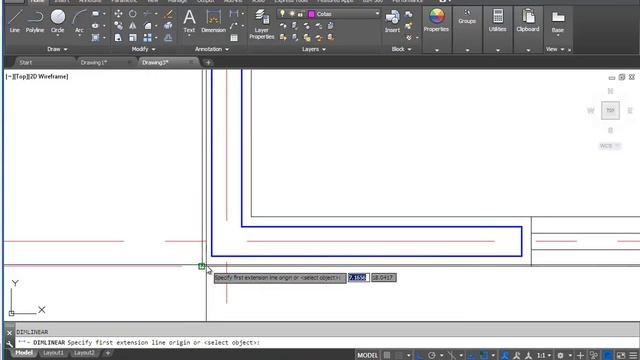The image size is (640, 360).
Task: Select the Polyline tool
Action: tap(35, 21)
